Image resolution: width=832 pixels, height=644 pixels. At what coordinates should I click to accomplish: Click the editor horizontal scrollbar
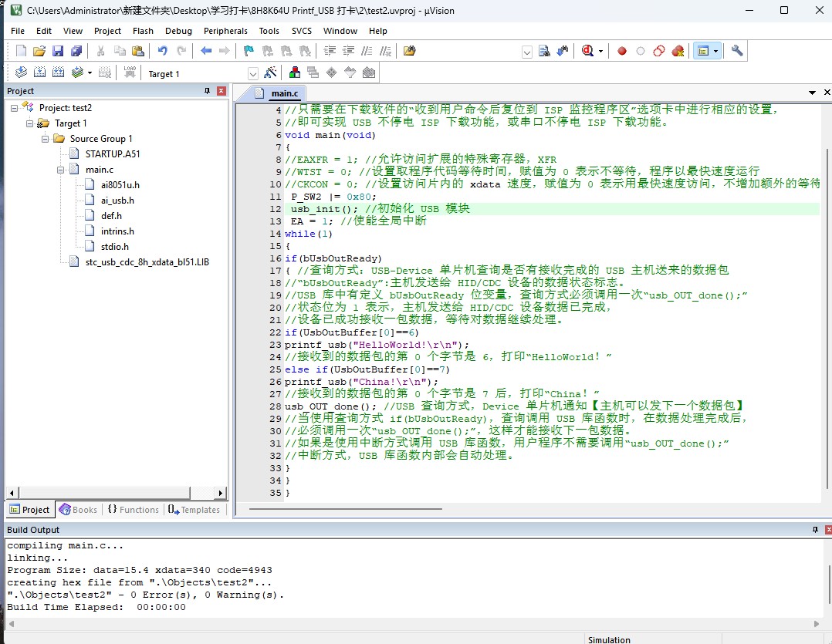coord(346,509)
